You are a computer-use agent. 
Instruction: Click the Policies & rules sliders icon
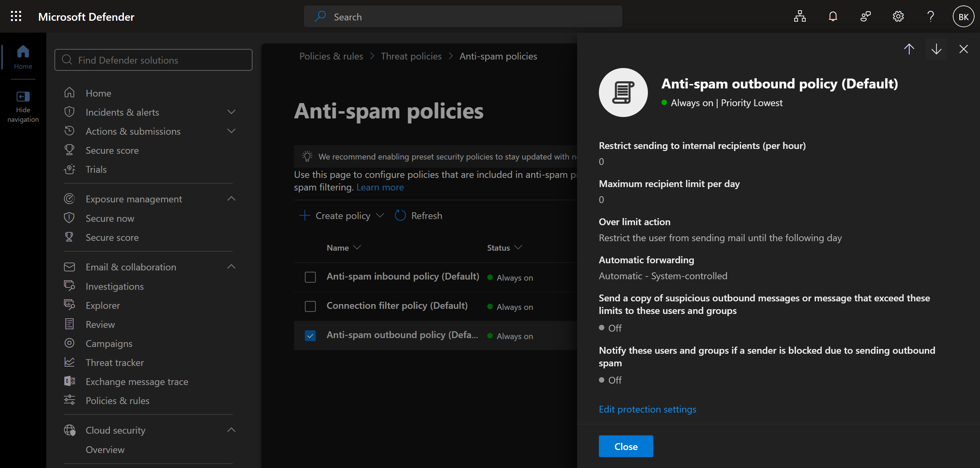pos(69,400)
